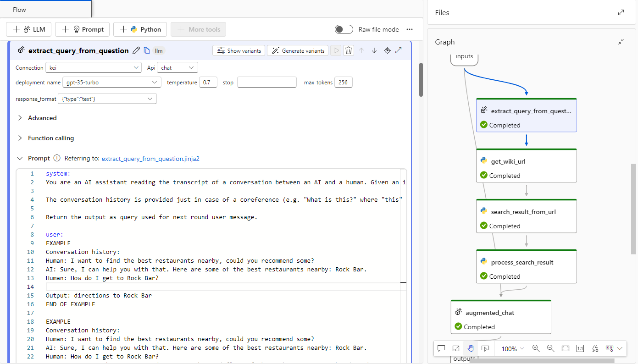The width and height of the screenshot is (638, 364).
Task: Select the augmented_chat graph node
Action: [x=501, y=317]
